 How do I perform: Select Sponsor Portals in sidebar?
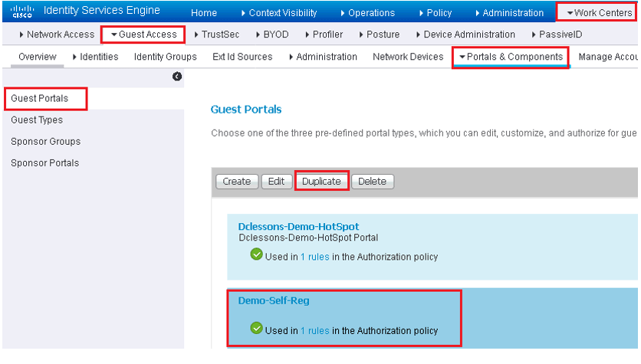coord(45,163)
